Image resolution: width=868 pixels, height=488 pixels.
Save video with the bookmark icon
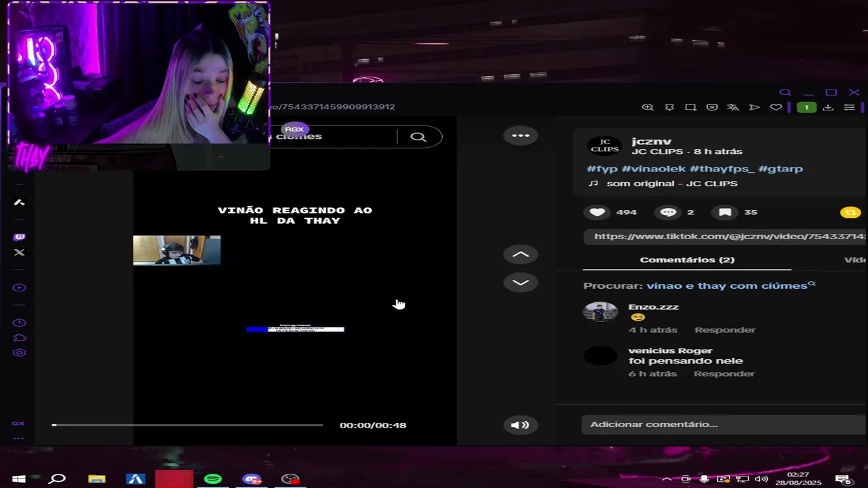pyautogui.click(x=725, y=212)
